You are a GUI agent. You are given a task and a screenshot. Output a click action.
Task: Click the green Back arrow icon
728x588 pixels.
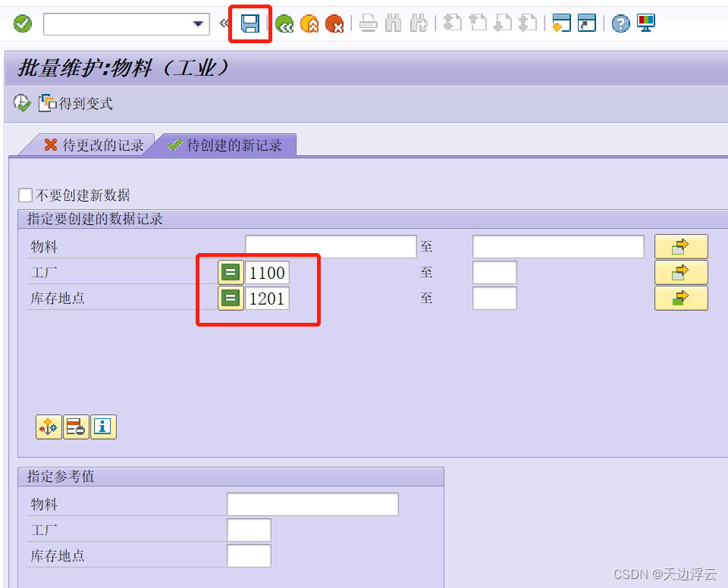click(285, 23)
